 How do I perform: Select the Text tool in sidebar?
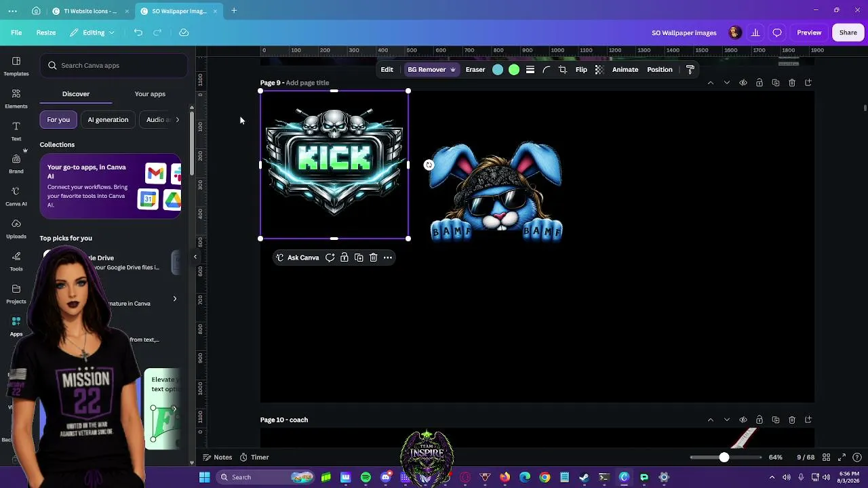[16, 131]
